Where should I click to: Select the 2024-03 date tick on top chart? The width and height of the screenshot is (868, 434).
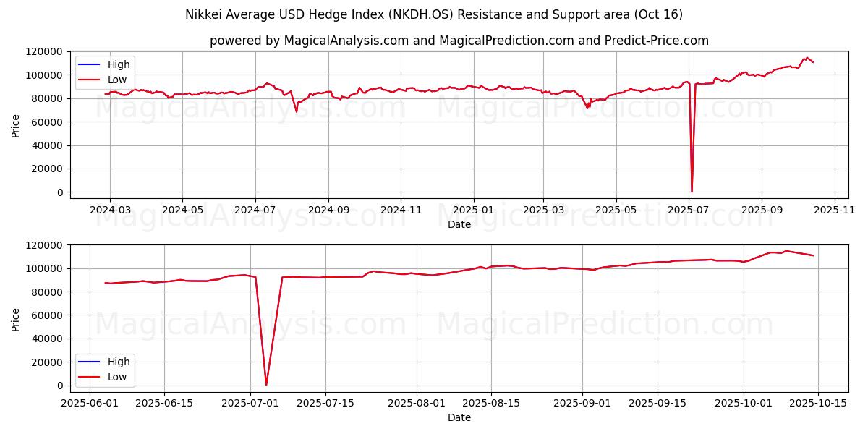110,209
